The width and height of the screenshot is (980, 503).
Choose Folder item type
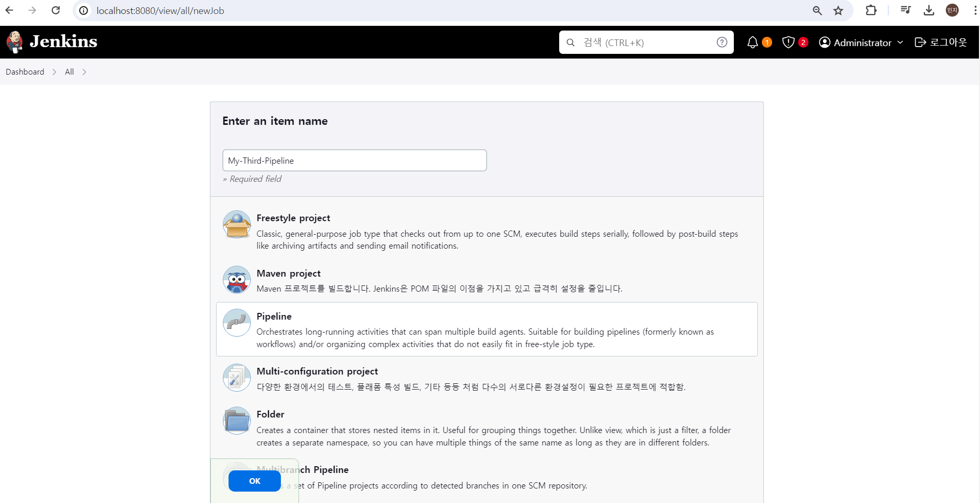487,427
